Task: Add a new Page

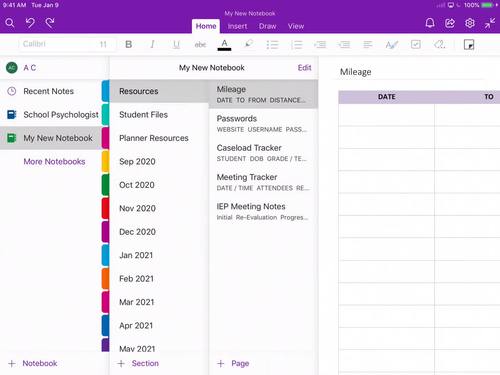Action: point(233,363)
